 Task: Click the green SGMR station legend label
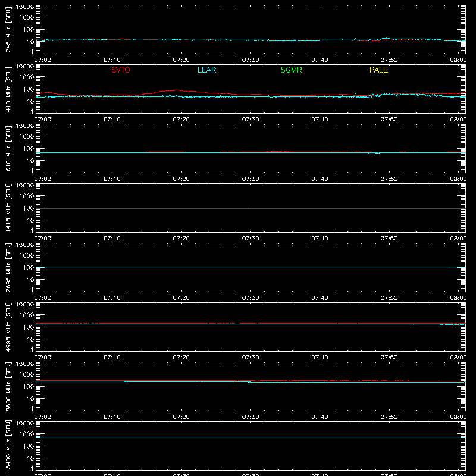291,70
